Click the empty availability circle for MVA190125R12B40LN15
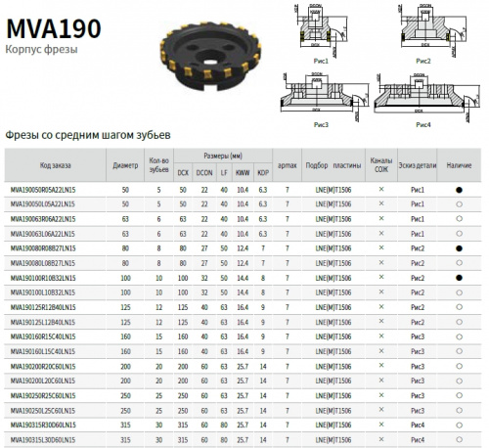 tap(459, 307)
